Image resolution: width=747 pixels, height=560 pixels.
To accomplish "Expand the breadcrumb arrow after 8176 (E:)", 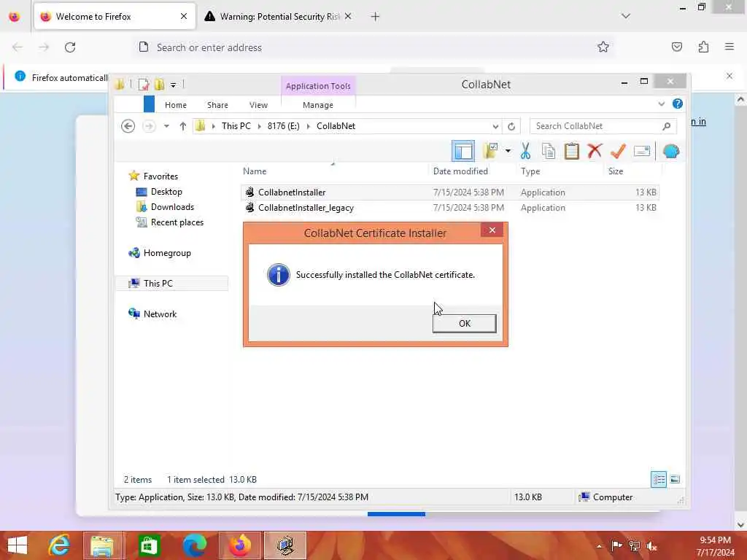I will coord(309,126).
